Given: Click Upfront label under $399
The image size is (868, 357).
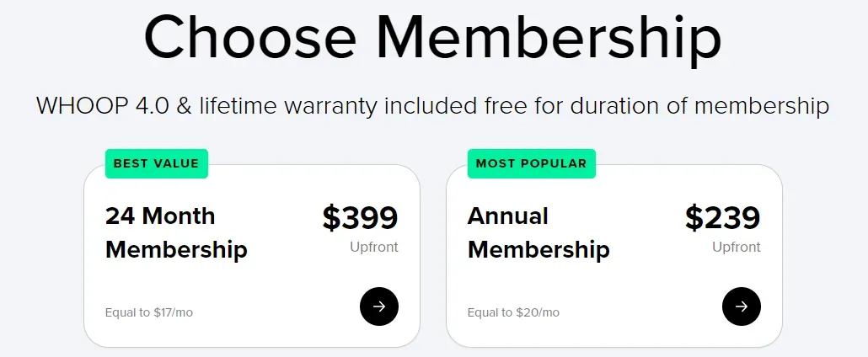Looking at the screenshot, I should 373,248.
